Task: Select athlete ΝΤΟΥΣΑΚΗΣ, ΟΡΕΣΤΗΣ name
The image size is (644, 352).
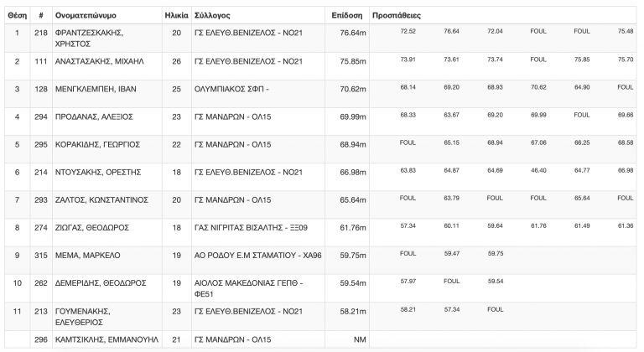Action: coord(98,173)
